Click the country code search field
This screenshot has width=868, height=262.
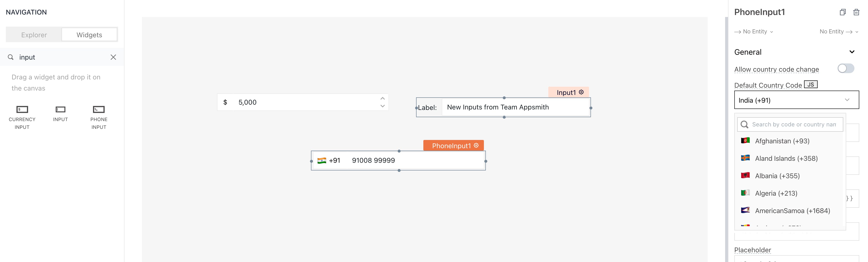point(794,125)
